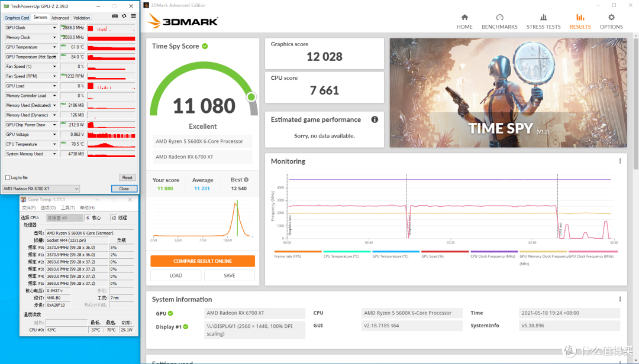This screenshot has height=364, width=639.
Task: Expand the GPU Chip Power Draw dropdown
Action: [54, 125]
